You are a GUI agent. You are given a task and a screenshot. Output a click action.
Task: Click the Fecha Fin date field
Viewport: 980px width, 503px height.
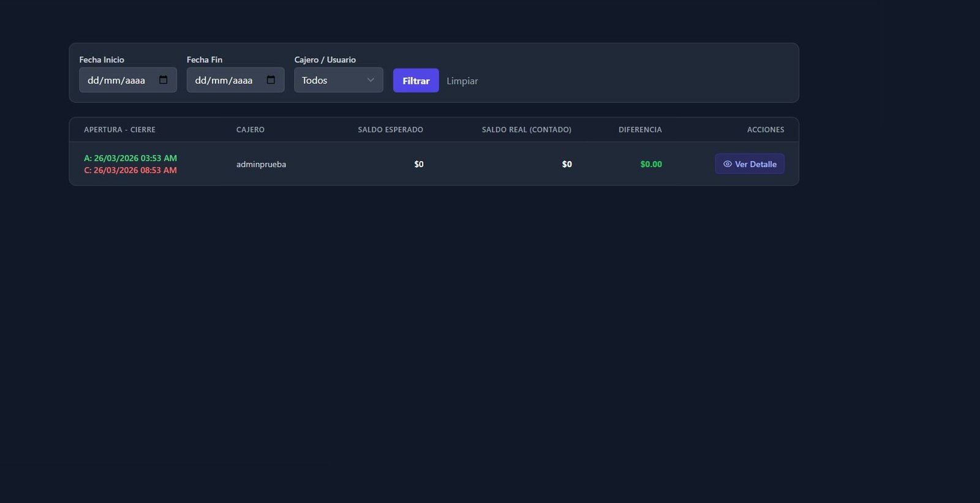click(x=236, y=80)
